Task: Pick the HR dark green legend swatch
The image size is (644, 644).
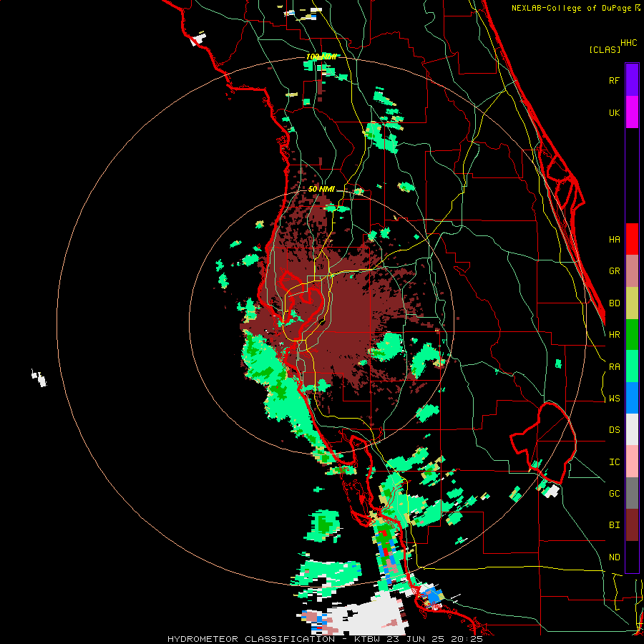Action: click(x=632, y=335)
